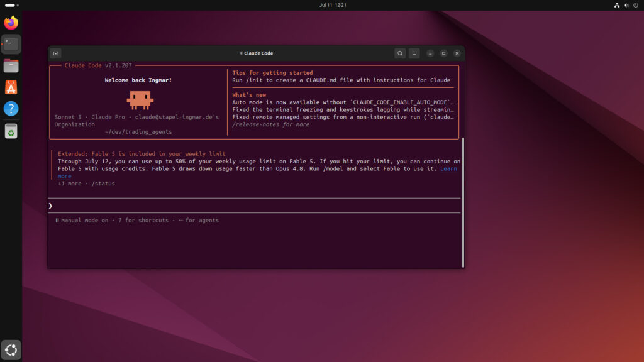Minimize the Claude Code terminal window
The height and width of the screenshot is (362, 644).
click(430, 53)
